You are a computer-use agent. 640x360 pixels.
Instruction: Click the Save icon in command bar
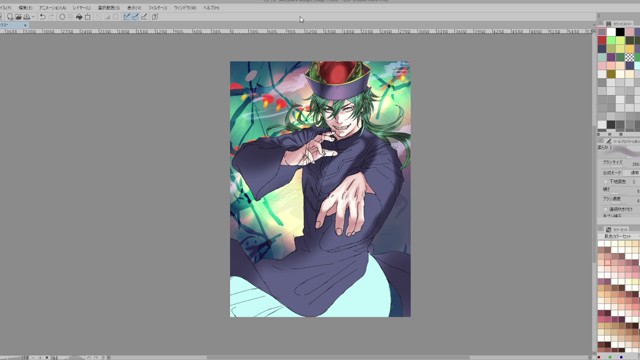tap(27, 17)
